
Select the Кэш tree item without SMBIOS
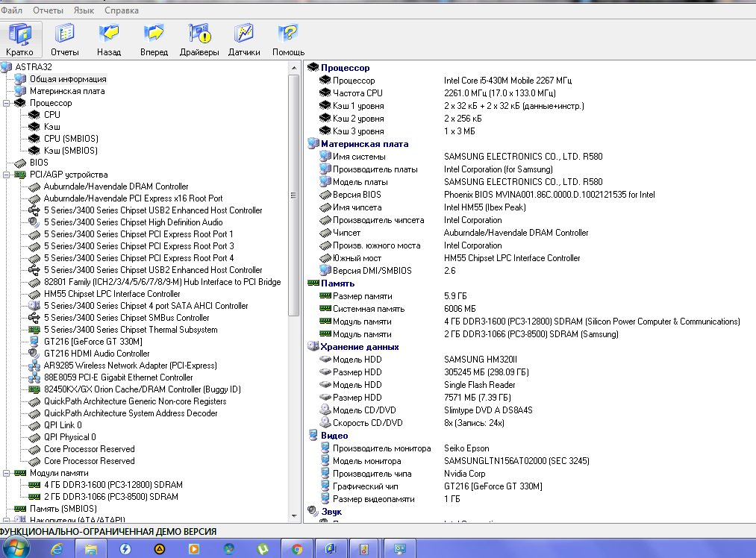click(52, 127)
